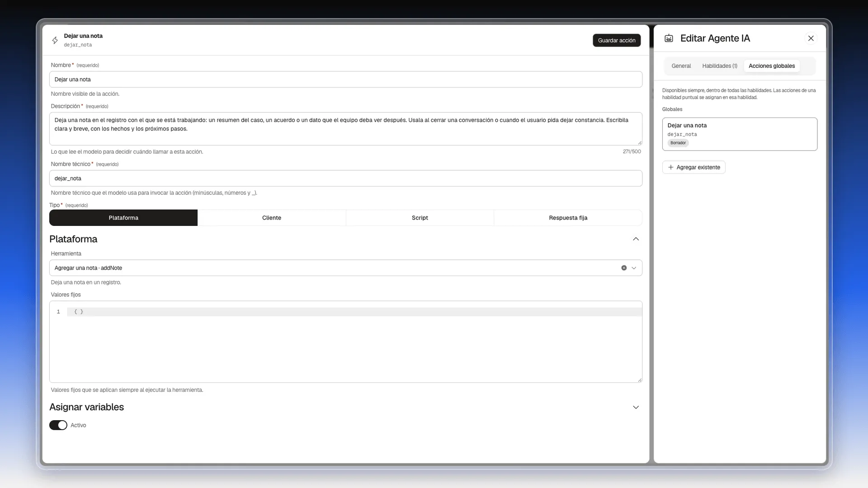Select Cliente action type

click(x=272, y=218)
